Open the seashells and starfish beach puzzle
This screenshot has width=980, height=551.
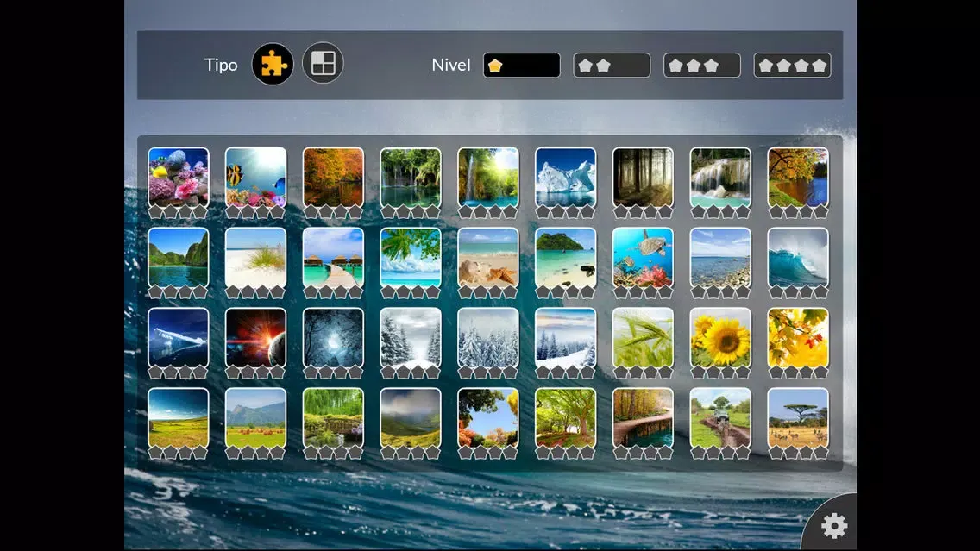tap(488, 258)
